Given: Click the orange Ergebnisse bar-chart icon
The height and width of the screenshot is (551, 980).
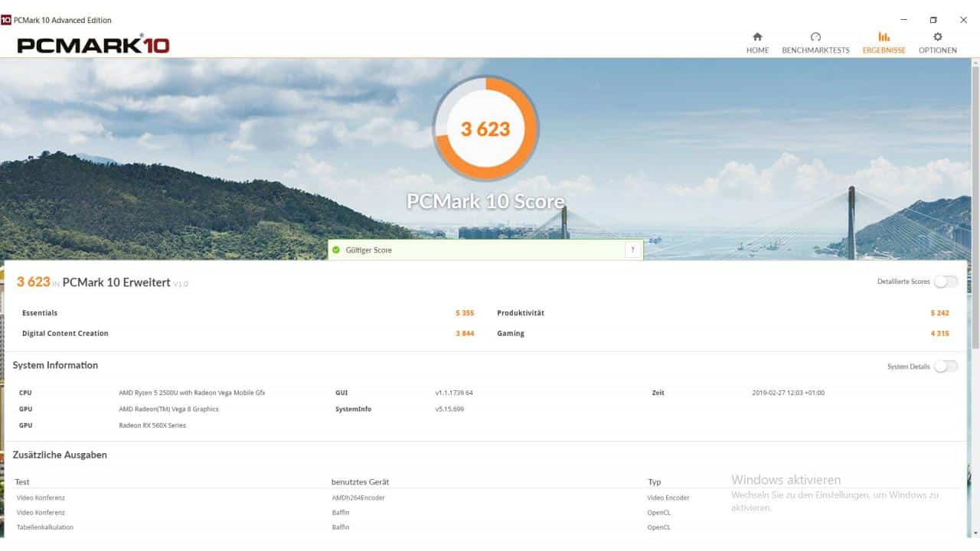Looking at the screenshot, I should (x=884, y=36).
